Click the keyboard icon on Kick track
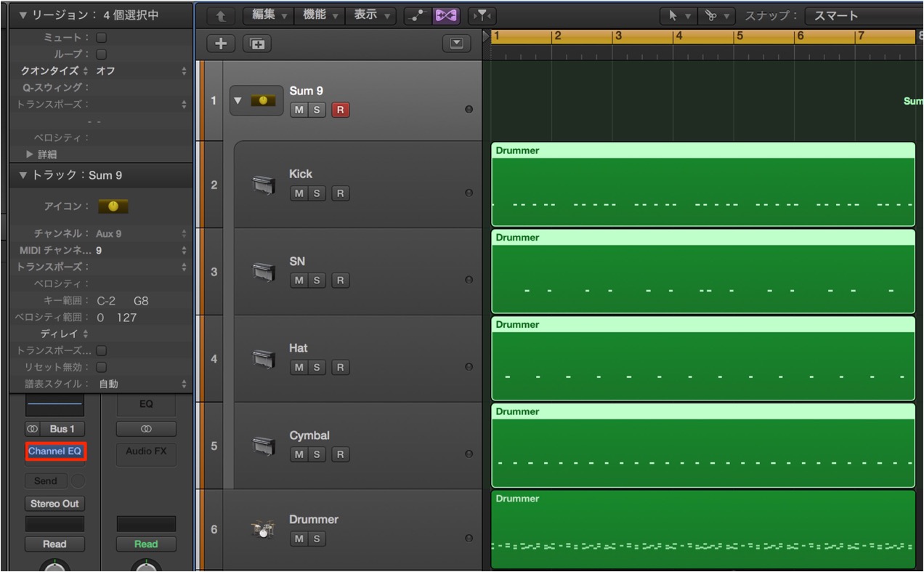 pos(264,185)
